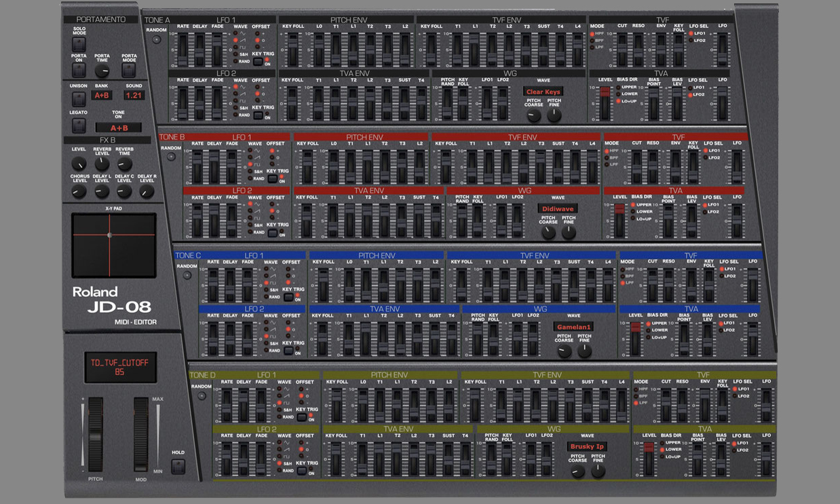
Task: Click the Tone D Random button
Action: point(202,395)
